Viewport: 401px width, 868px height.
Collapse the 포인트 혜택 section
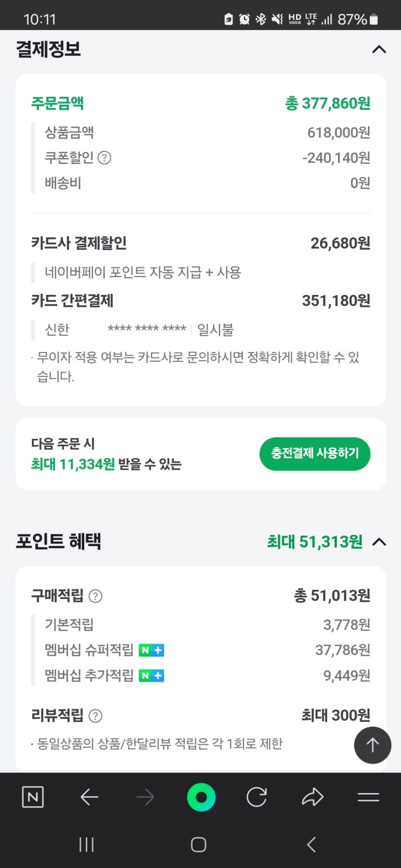[379, 542]
